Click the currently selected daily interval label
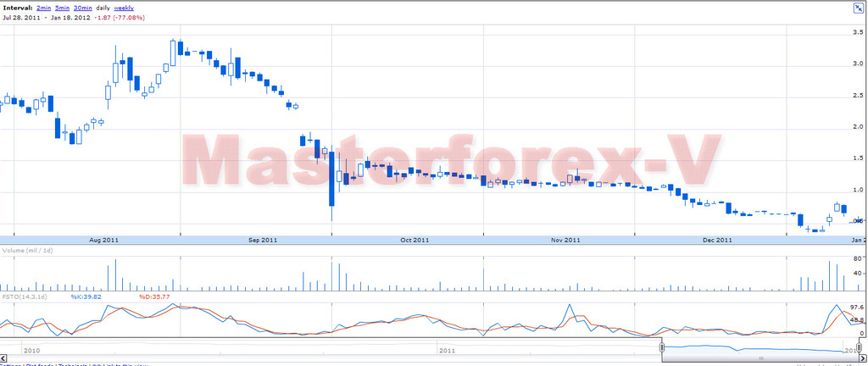This screenshot has width=868, height=366. coord(103,8)
